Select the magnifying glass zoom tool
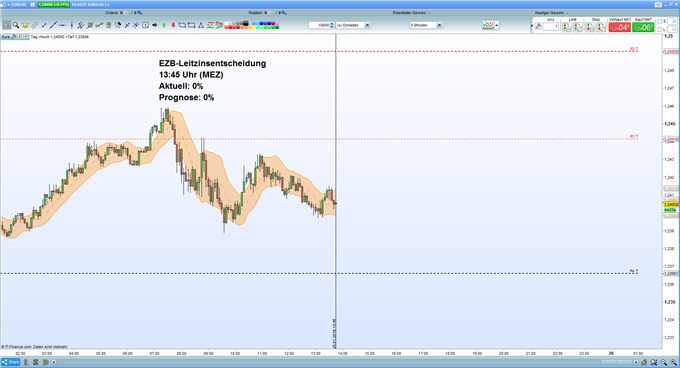This screenshot has width=680, height=368. point(16,25)
